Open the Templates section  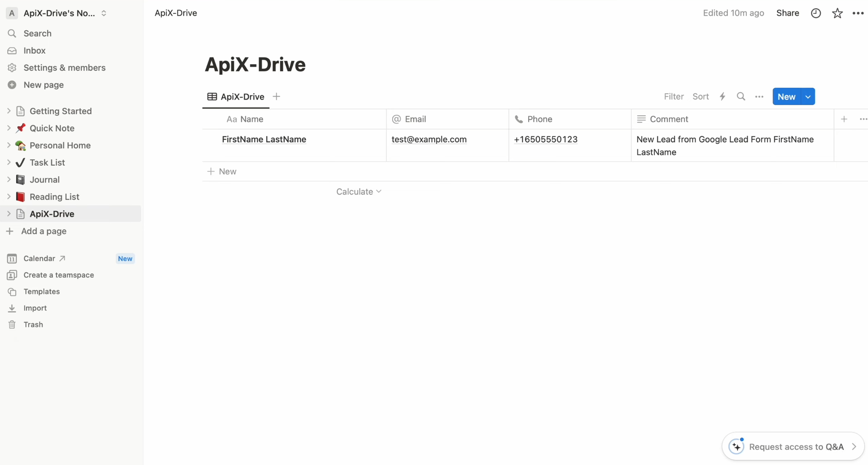pos(41,291)
